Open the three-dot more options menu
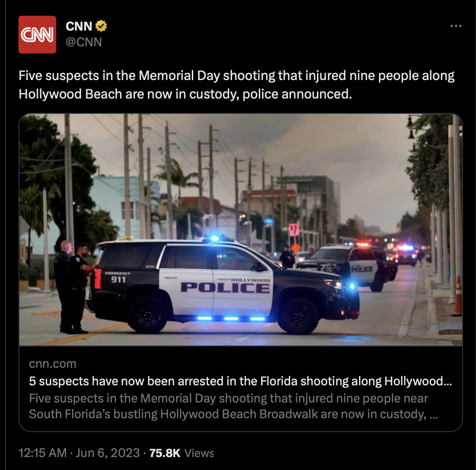This screenshot has height=470, width=476. [456, 26]
